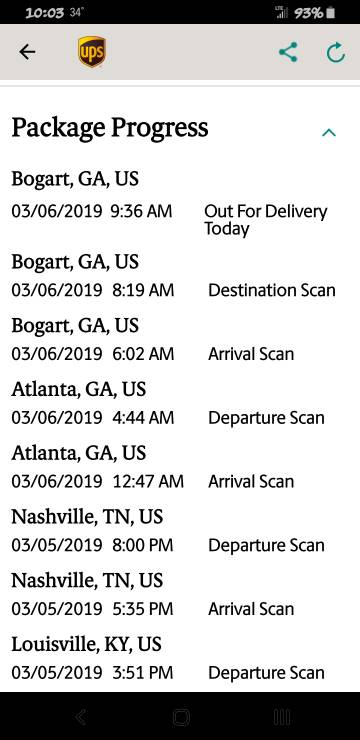Image resolution: width=360 pixels, height=740 pixels.
Task: Select the Out For Delivery Today entry
Action: (x=180, y=203)
